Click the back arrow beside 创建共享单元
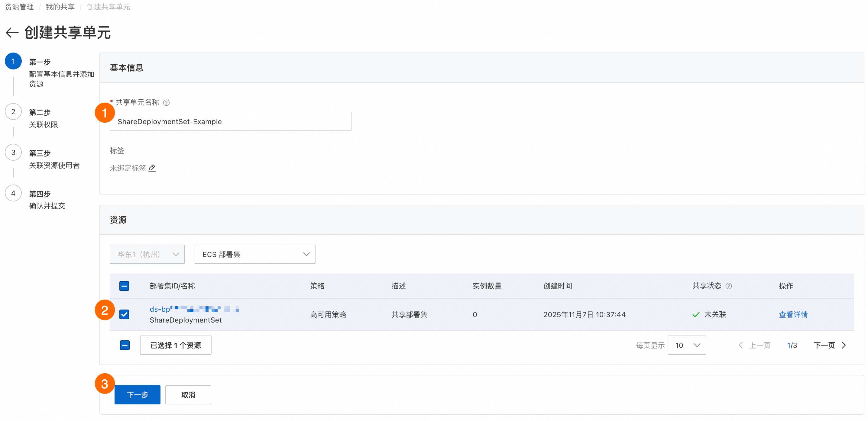This screenshot has width=868, height=421. pos(12,33)
